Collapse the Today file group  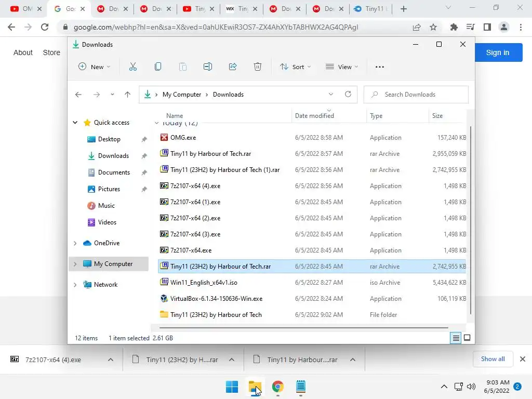click(156, 123)
